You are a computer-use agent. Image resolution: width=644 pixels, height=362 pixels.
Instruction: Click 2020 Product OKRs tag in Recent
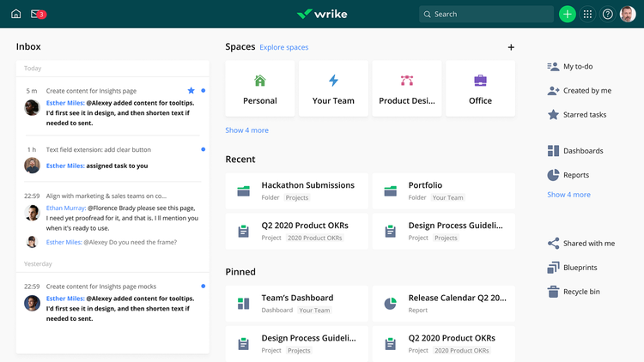click(x=314, y=238)
